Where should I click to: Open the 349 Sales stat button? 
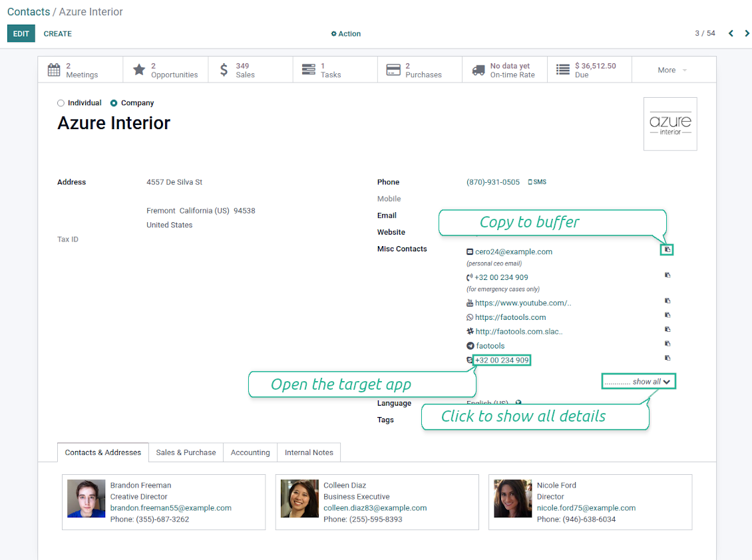pyautogui.click(x=250, y=70)
